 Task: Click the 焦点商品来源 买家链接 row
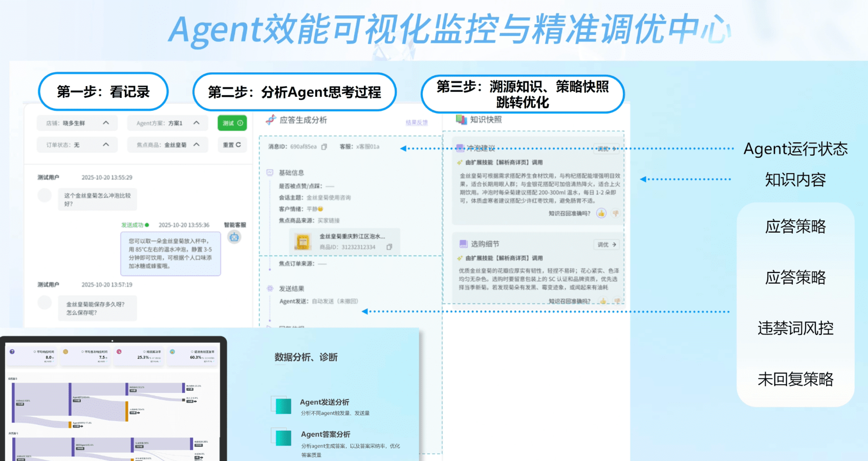[309, 221]
